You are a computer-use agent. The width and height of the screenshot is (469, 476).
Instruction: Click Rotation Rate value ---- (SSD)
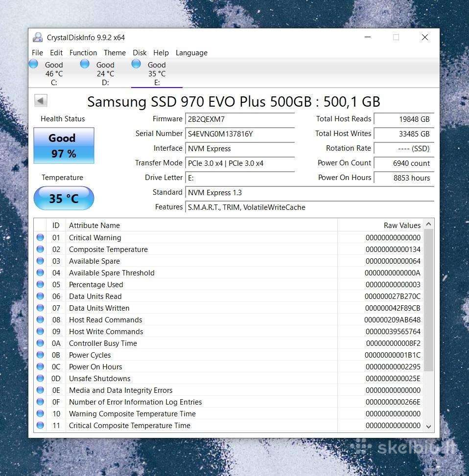tap(404, 148)
